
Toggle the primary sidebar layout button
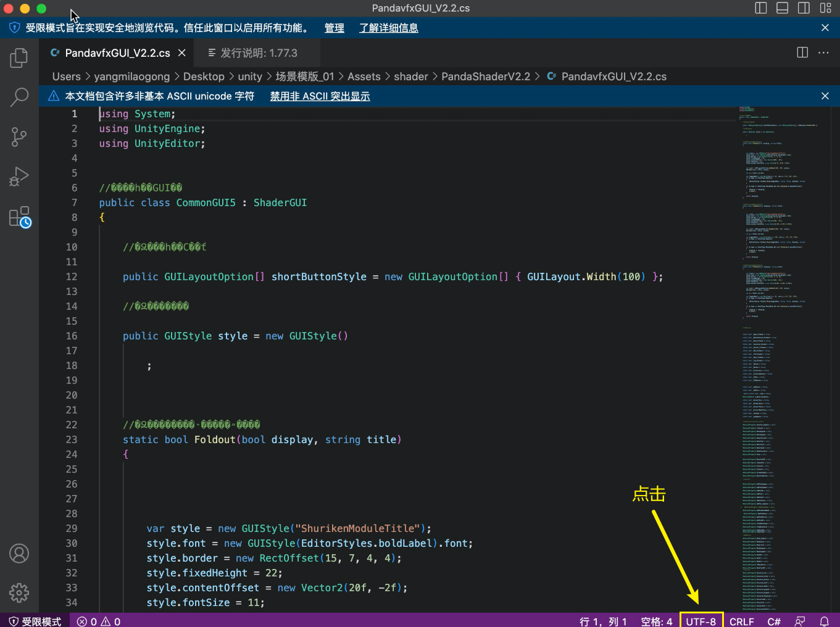pyautogui.click(x=761, y=8)
